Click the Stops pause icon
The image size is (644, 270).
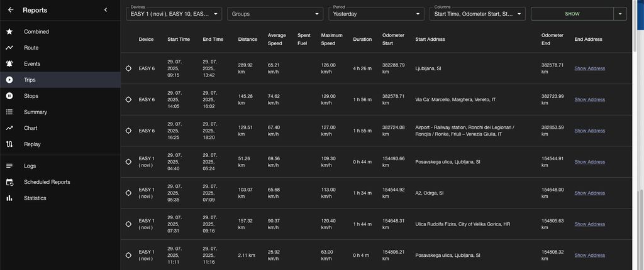point(9,96)
